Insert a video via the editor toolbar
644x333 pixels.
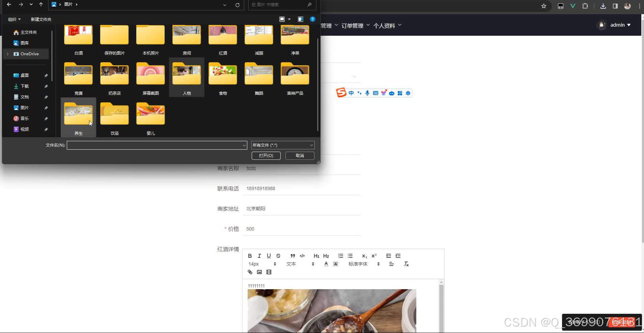tap(268, 272)
